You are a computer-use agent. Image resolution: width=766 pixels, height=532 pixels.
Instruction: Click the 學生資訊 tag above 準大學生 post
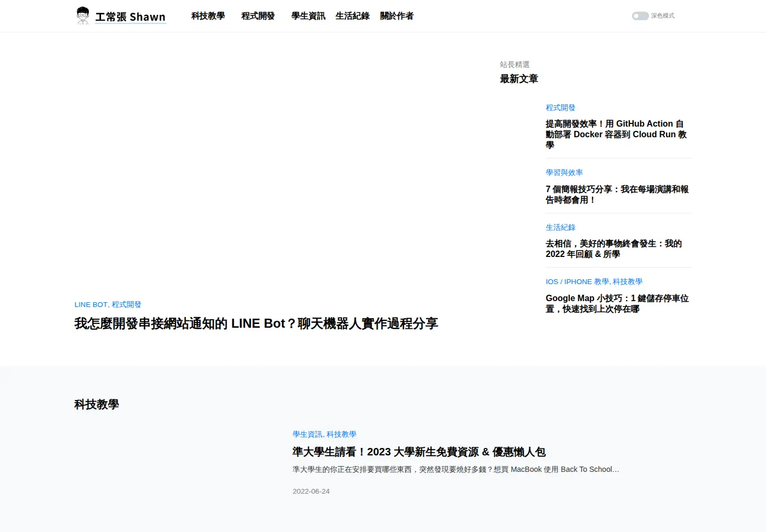pos(307,435)
